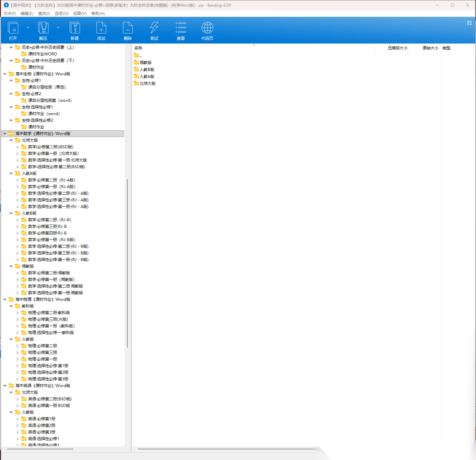Open the 选项(O) menu
476x460 pixels.
[x=61, y=14]
